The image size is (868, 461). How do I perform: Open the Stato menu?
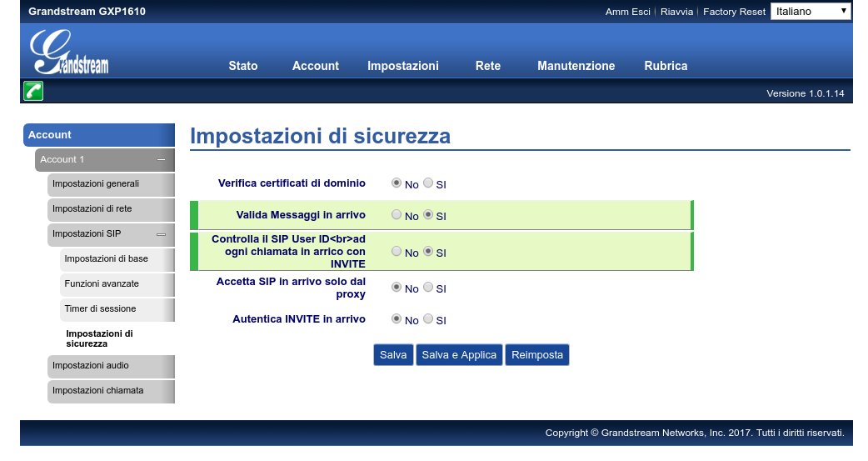243,65
